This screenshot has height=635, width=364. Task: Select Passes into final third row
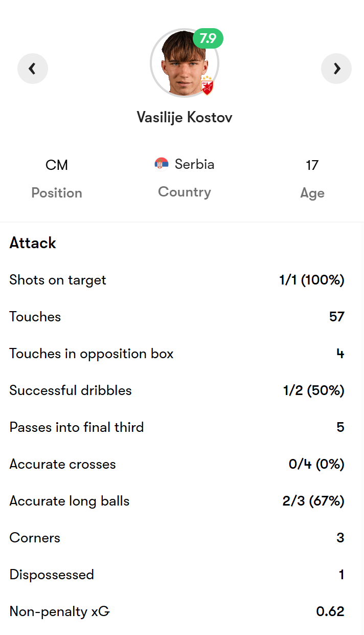point(77,427)
